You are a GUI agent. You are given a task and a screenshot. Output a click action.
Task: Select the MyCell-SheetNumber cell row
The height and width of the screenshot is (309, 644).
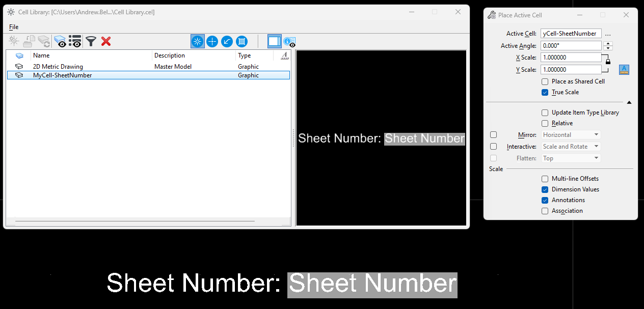pos(148,75)
